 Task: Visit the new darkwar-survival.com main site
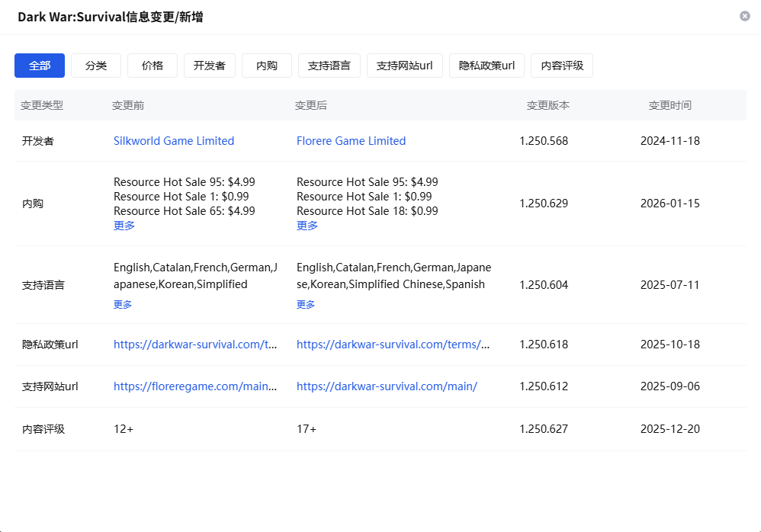coord(387,386)
